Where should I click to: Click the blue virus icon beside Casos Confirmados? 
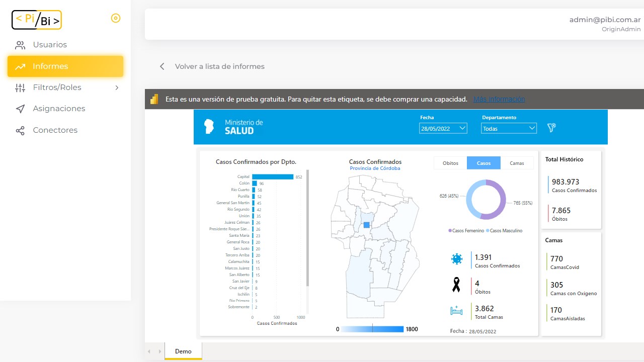pos(457,259)
